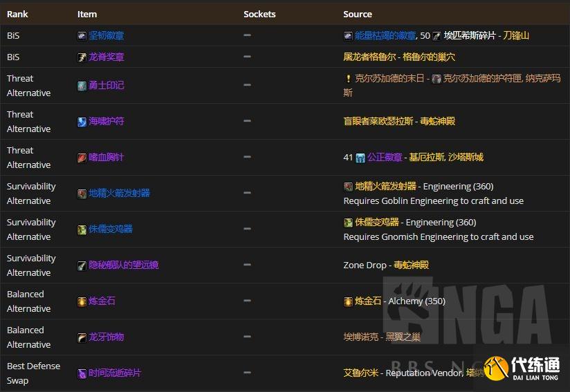Click the icon beside 隐秘舰队的望远镜
Image resolution: width=570 pixels, height=392 pixels.
pyautogui.click(x=82, y=265)
